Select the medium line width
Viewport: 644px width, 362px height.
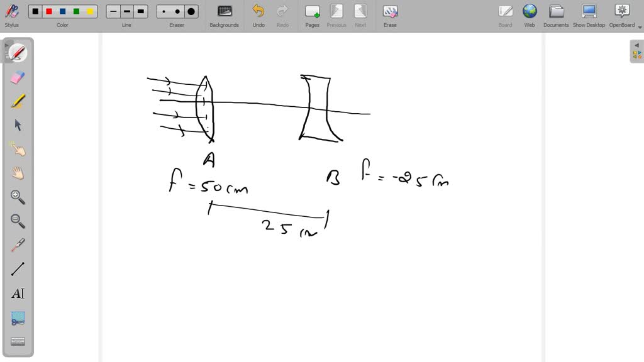126,11
